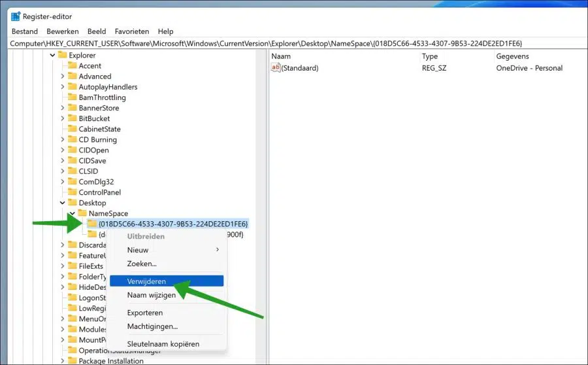Expand the CD Burning key
The image size is (588, 365).
(x=62, y=139)
